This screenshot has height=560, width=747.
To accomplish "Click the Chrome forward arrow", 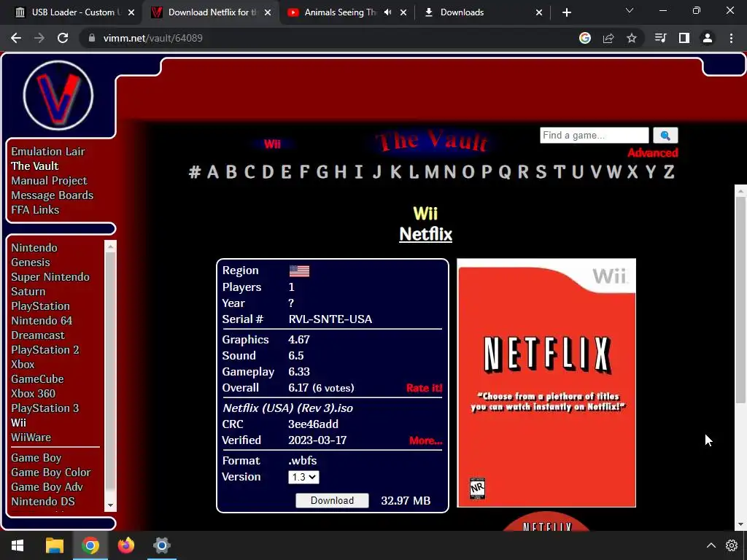I will click(39, 38).
